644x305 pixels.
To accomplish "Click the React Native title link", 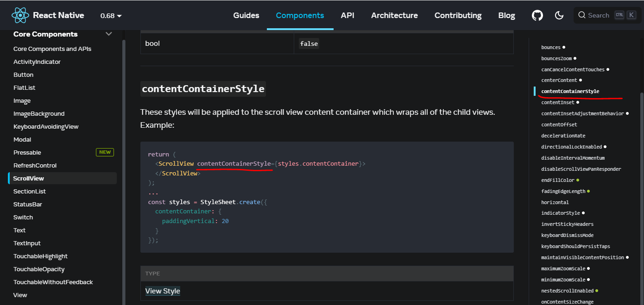I will (x=58, y=15).
